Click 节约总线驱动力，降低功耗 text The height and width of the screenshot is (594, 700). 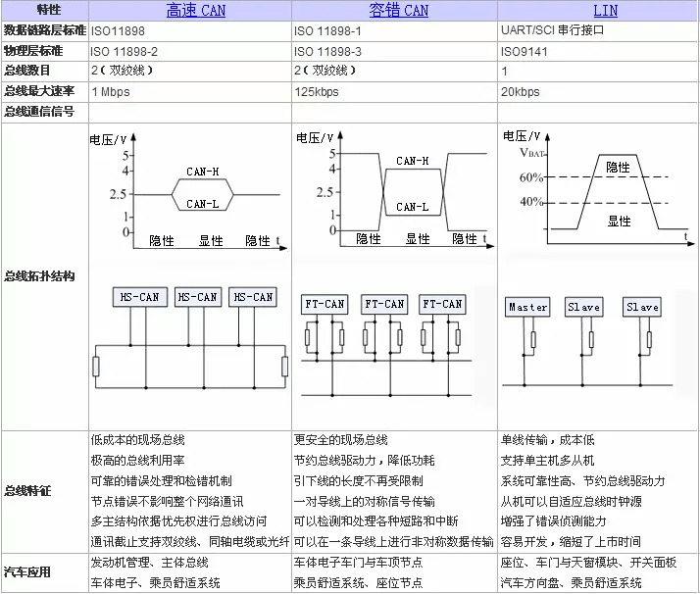coord(365,460)
